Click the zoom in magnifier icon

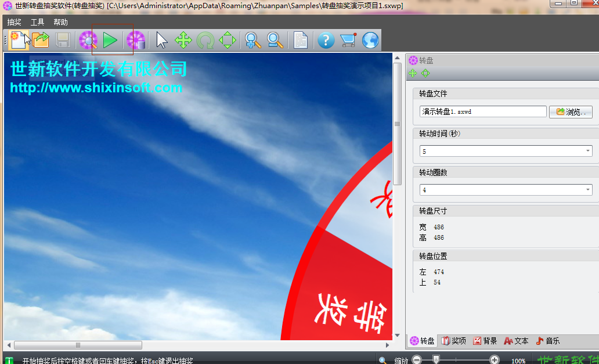point(252,40)
